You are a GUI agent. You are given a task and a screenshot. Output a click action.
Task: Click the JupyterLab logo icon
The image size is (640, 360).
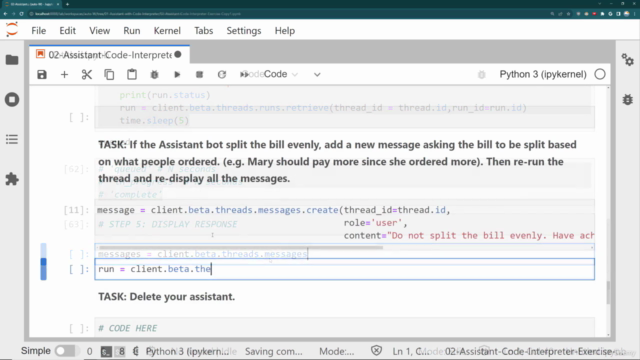point(12,30)
